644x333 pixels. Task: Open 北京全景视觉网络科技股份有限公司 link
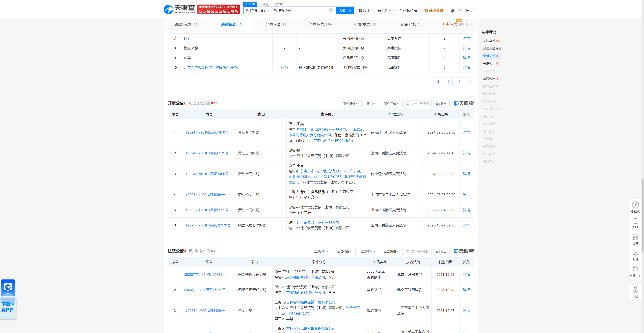[212, 67]
